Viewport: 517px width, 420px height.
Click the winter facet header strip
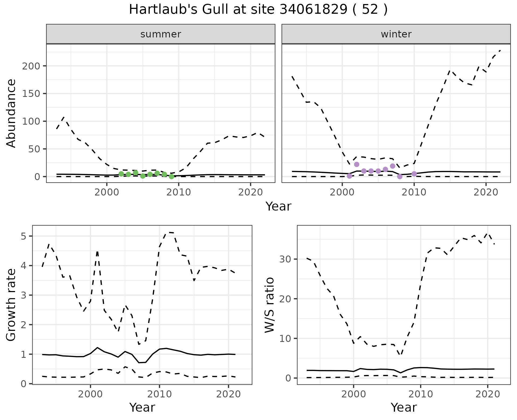point(396,34)
